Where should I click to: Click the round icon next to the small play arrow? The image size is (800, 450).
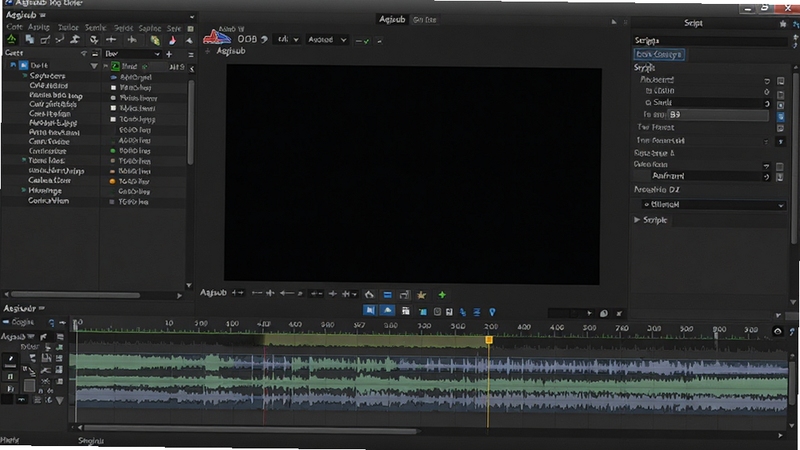(x=604, y=313)
